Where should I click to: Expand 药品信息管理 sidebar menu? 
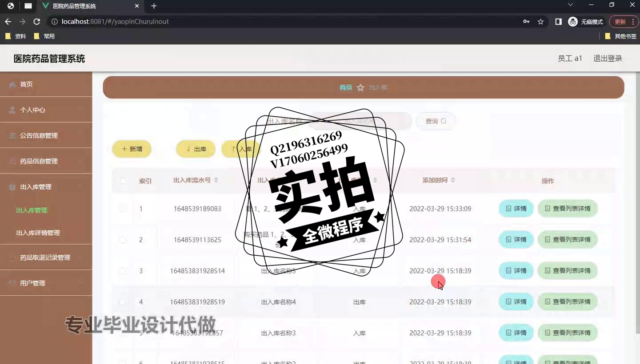(x=46, y=162)
